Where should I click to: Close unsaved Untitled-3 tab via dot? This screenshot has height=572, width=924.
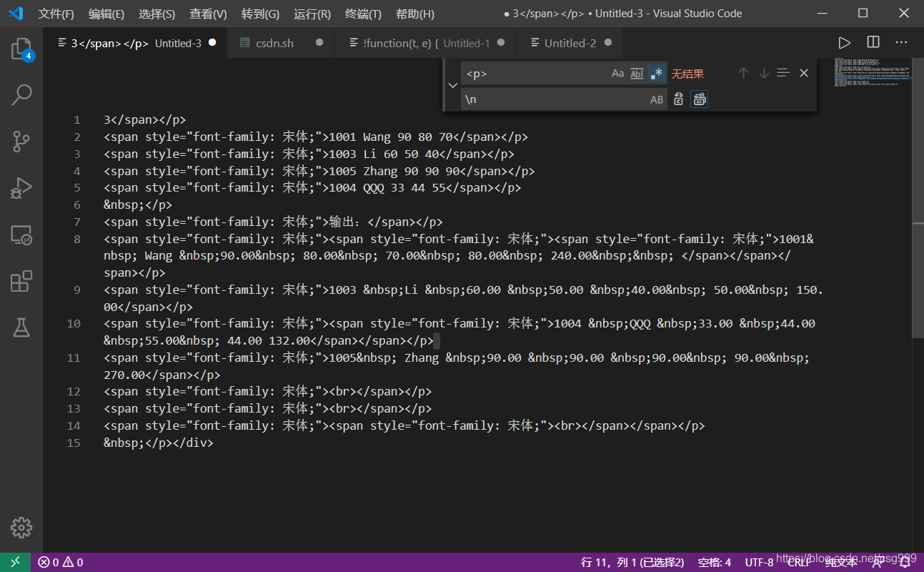212,43
